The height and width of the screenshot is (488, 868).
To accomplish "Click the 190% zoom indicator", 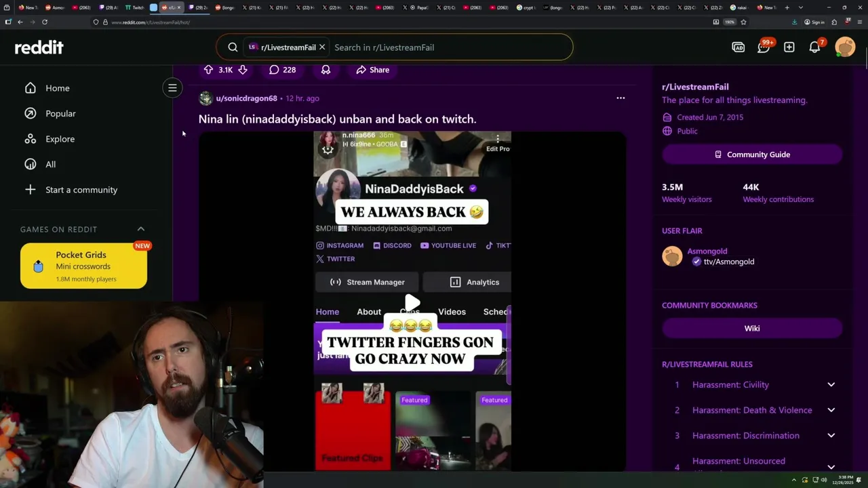I will coord(730,22).
